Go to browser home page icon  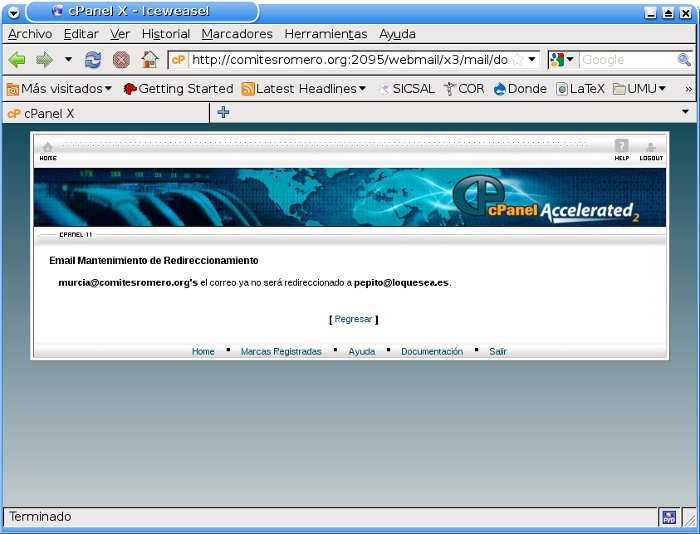(x=150, y=60)
